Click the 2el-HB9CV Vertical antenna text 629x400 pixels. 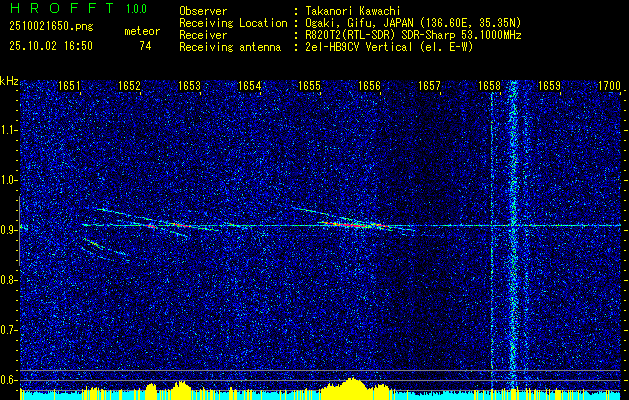pyautogui.click(x=389, y=47)
